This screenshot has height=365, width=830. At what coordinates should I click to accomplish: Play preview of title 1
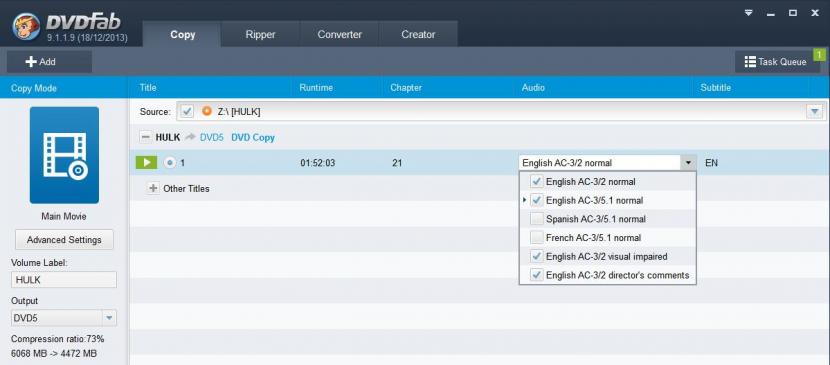(x=147, y=163)
